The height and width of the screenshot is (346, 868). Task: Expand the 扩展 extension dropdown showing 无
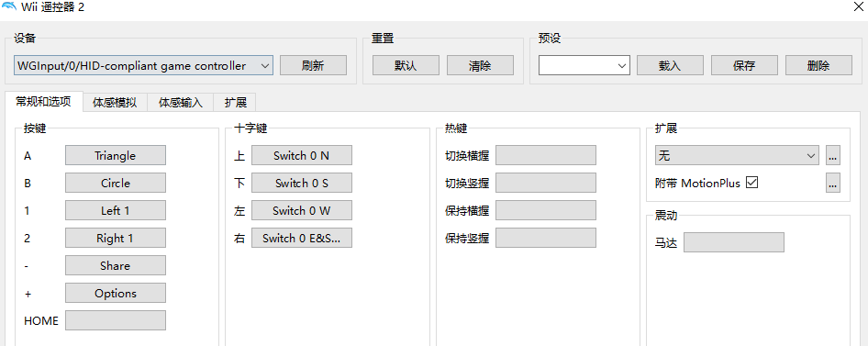pyautogui.click(x=737, y=155)
